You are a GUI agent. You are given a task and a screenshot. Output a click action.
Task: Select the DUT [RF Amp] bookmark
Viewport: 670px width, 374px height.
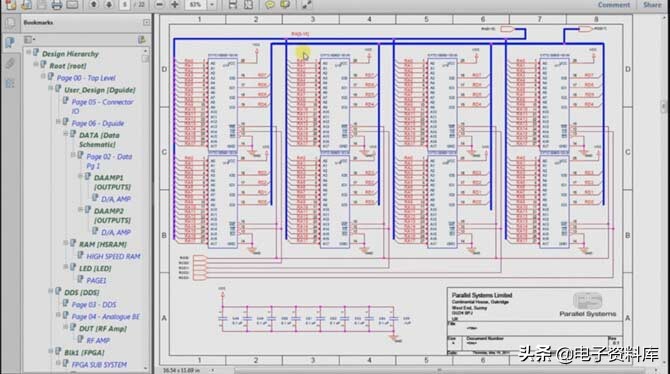coord(103,328)
